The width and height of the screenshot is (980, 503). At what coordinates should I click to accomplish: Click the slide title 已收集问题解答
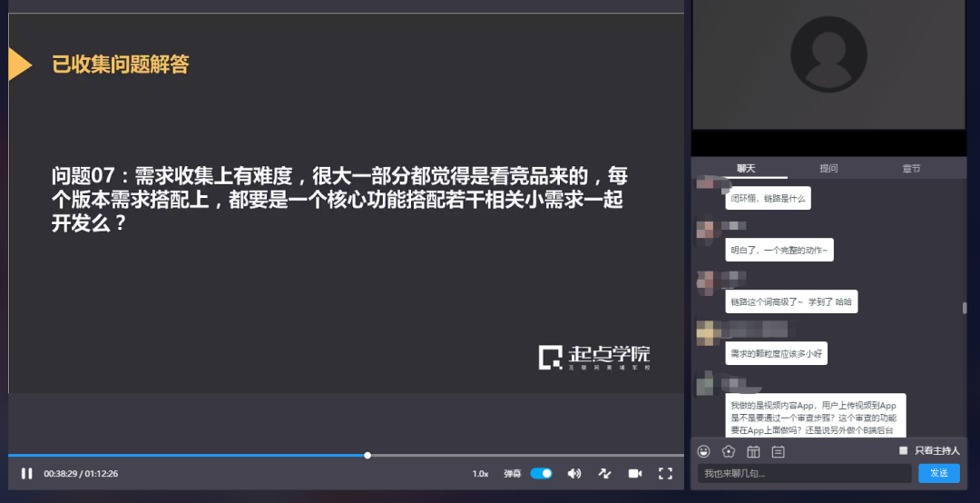coord(121,64)
